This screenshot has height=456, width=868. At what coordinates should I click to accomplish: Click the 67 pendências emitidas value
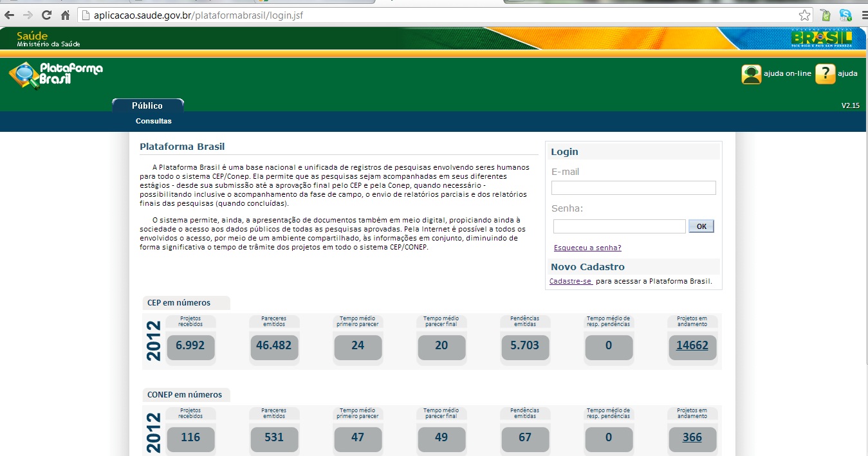pos(525,437)
